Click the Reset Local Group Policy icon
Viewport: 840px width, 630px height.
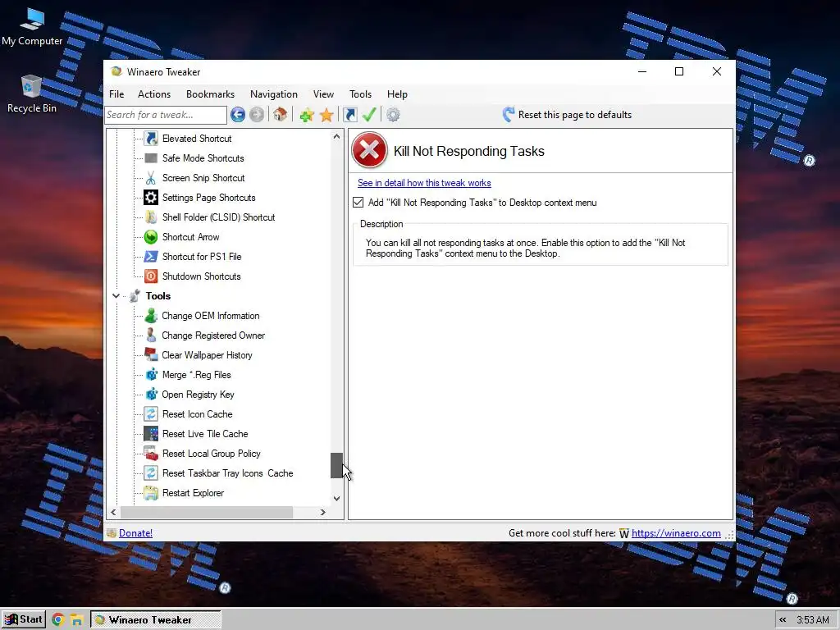coord(151,454)
